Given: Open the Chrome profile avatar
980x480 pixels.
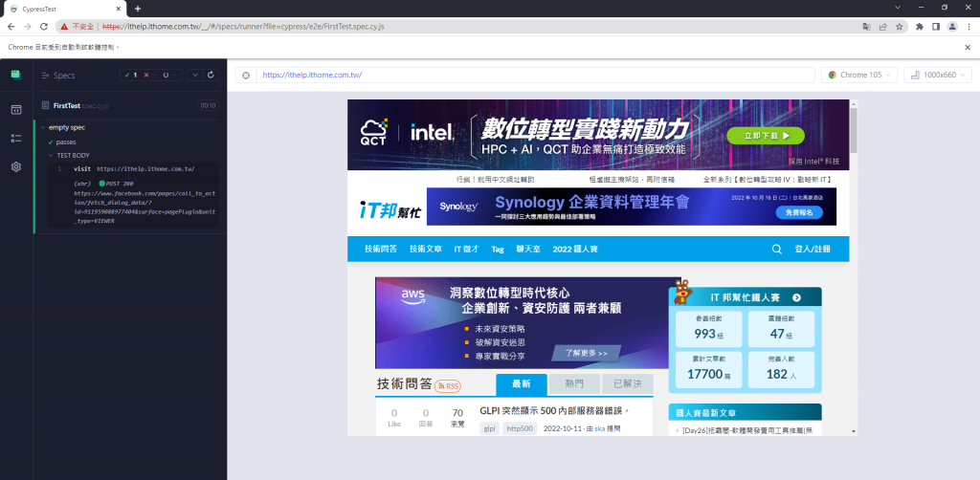Looking at the screenshot, I should [x=952, y=27].
